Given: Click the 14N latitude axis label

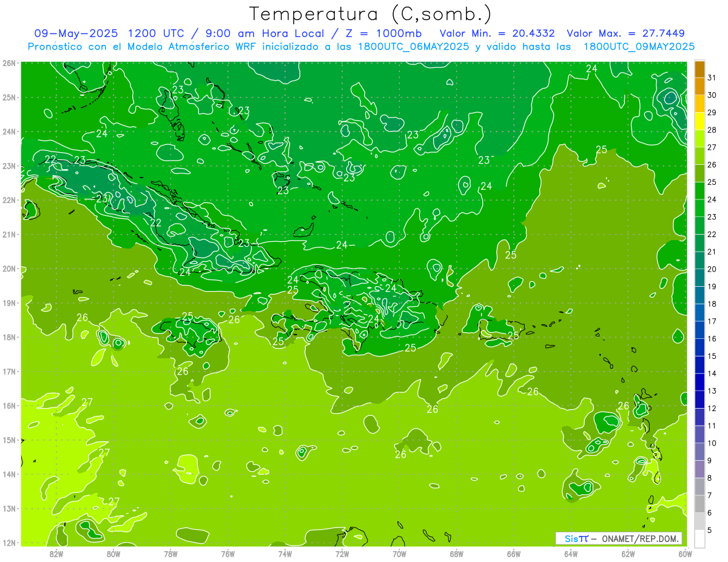Looking at the screenshot, I should click(x=8, y=474).
